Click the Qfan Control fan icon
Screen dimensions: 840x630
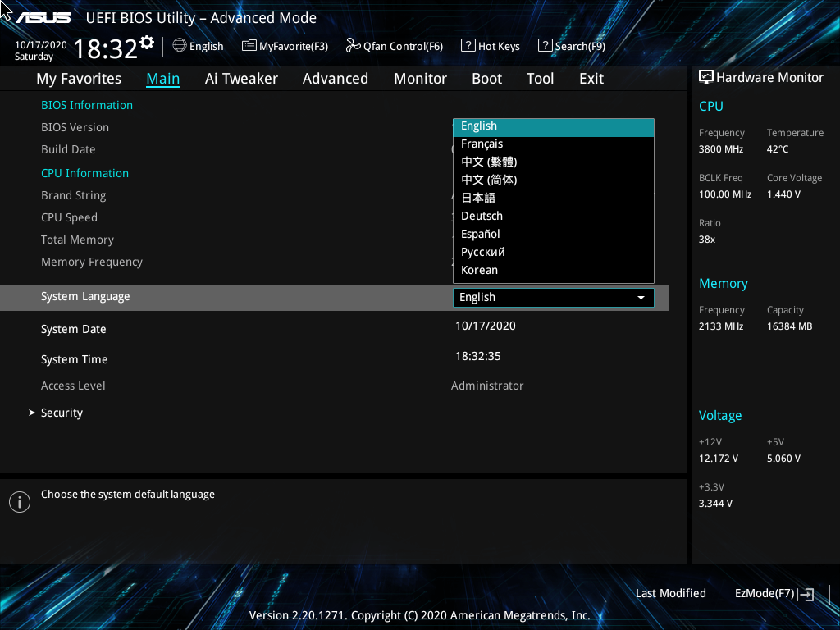pos(353,46)
